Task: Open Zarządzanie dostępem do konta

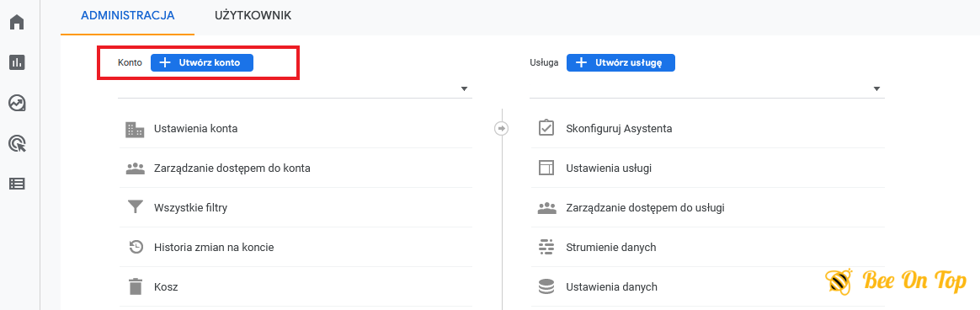Action: click(296, 168)
